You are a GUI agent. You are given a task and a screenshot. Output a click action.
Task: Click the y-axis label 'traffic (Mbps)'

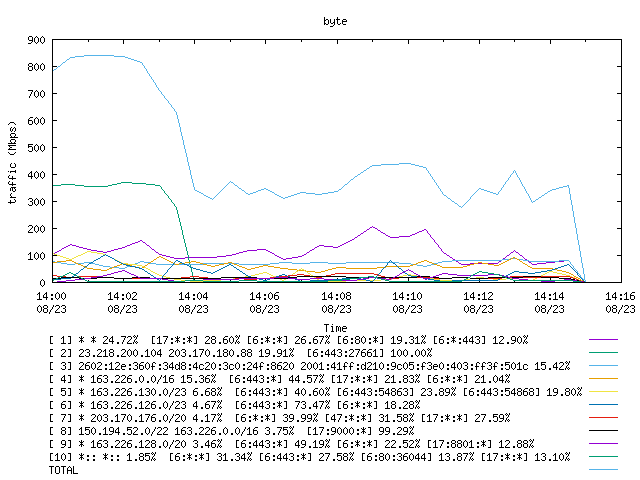point(12,162)
